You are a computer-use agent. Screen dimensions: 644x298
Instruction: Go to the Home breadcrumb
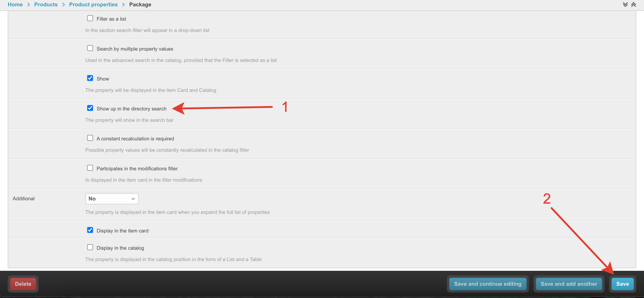click(15, 5)
